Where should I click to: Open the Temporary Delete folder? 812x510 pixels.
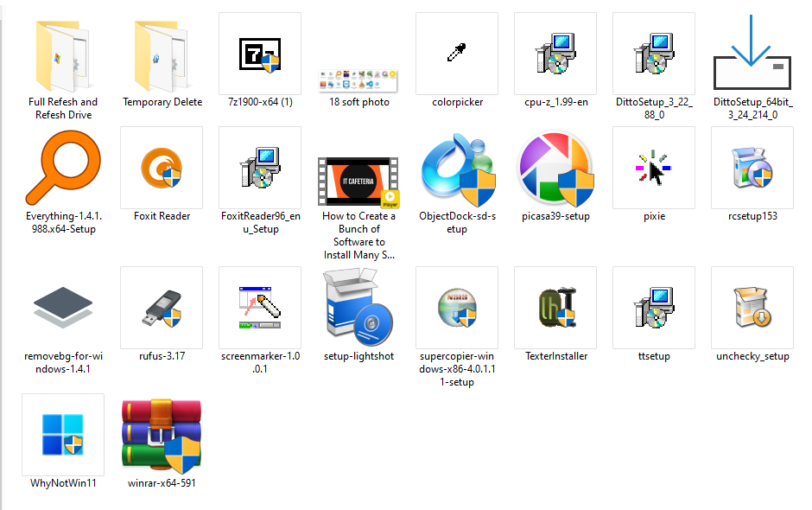162,55
